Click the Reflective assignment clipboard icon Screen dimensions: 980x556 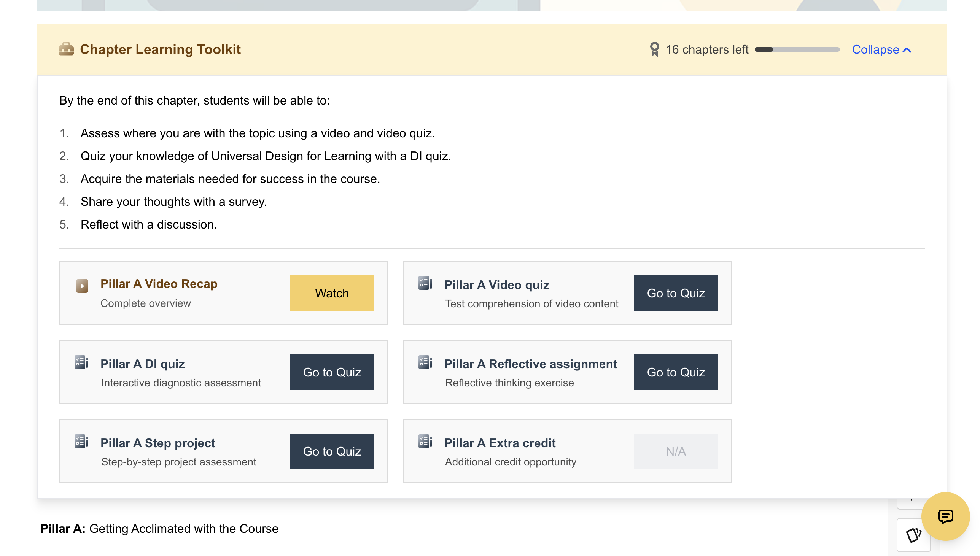click(425, 362)
